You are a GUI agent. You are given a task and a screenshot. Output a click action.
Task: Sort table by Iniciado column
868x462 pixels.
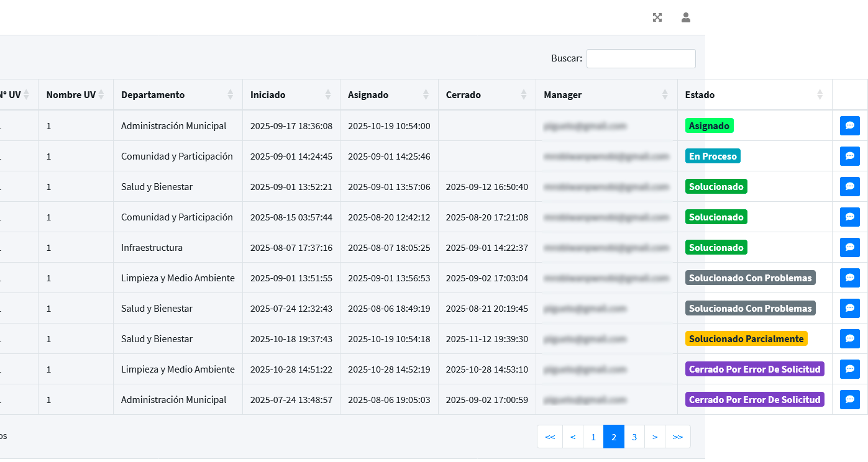point(290,95)
